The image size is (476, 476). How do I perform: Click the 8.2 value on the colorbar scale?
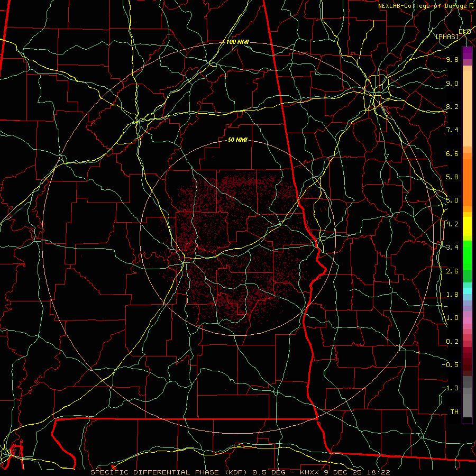452,106
